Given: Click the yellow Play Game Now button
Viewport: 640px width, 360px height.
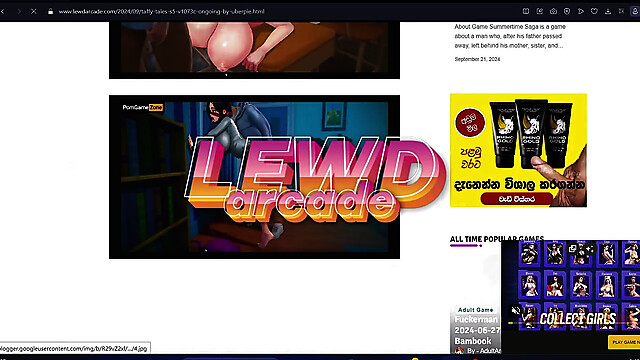Looking at the screenshot, I should click(624, 342).
